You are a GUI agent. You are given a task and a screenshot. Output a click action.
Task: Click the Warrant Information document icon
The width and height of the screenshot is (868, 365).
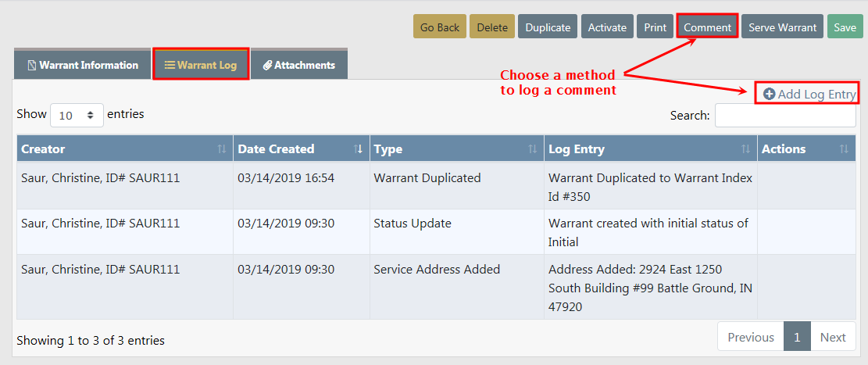(32, 66)
